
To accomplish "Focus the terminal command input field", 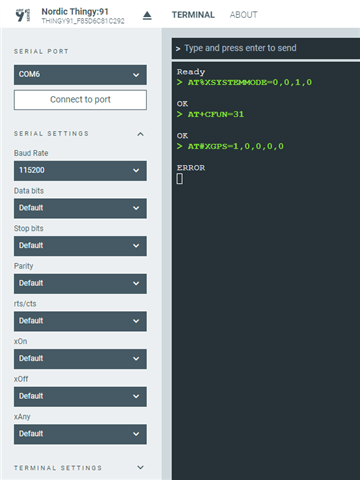I will pyautogui.click(x=266, y=48).
